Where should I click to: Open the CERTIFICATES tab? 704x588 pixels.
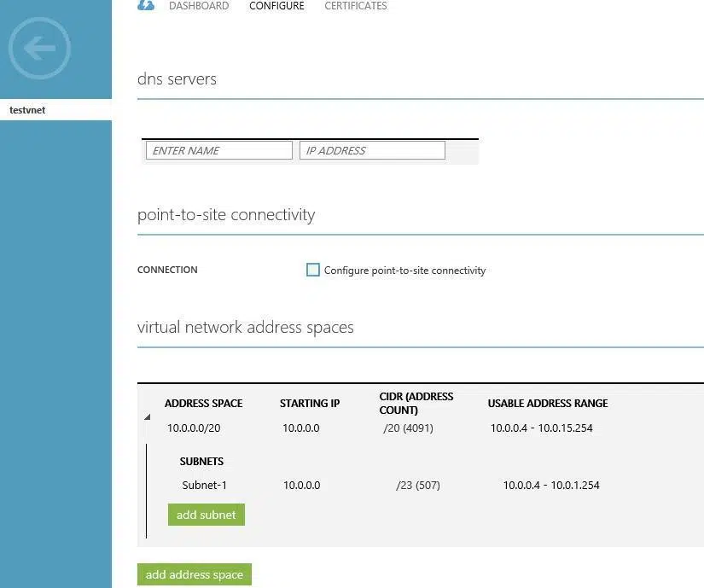pos(355,6)
